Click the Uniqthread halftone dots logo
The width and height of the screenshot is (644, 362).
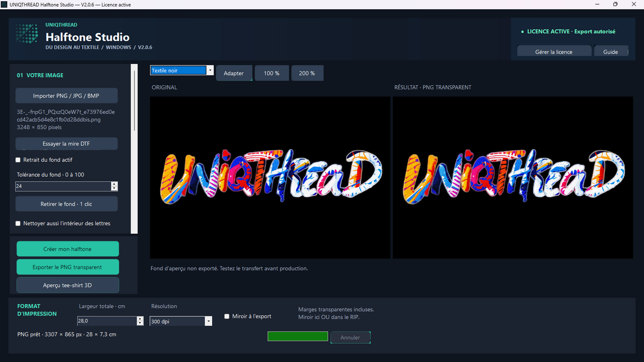[26, 34]
